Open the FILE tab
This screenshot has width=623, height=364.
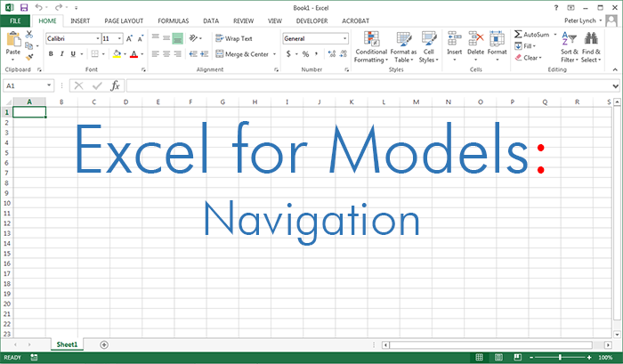pyautogui.click(x=15, y=20)
